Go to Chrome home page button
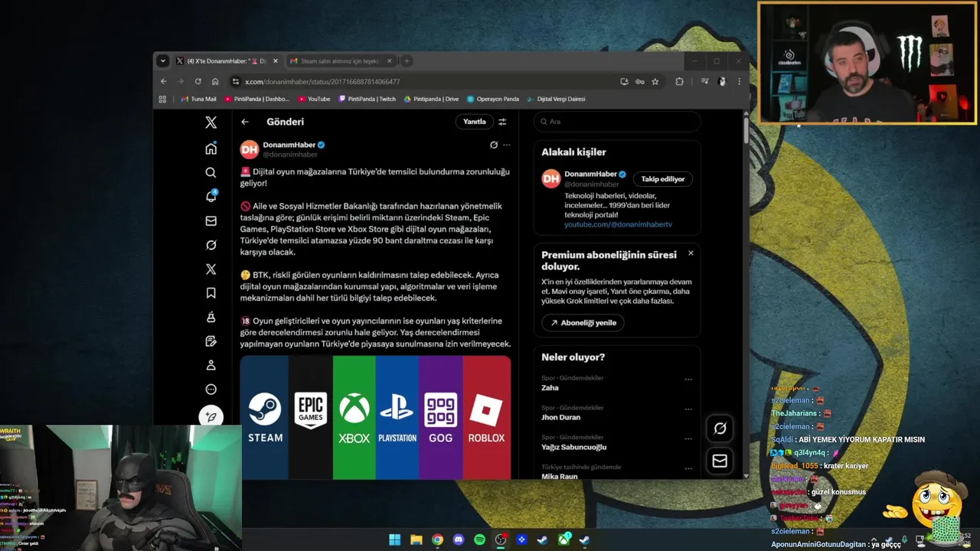 (x=215, y=81)
